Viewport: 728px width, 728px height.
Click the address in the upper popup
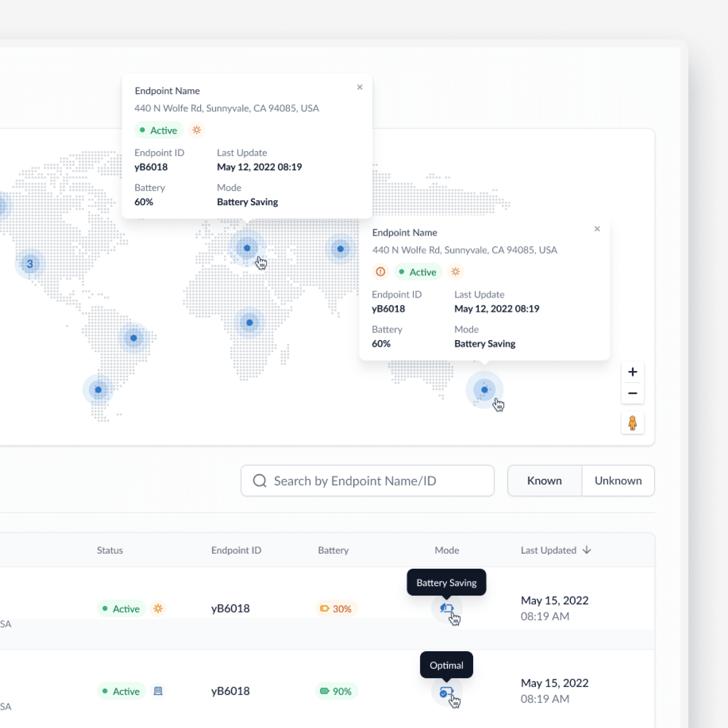[x=227, y=108]
